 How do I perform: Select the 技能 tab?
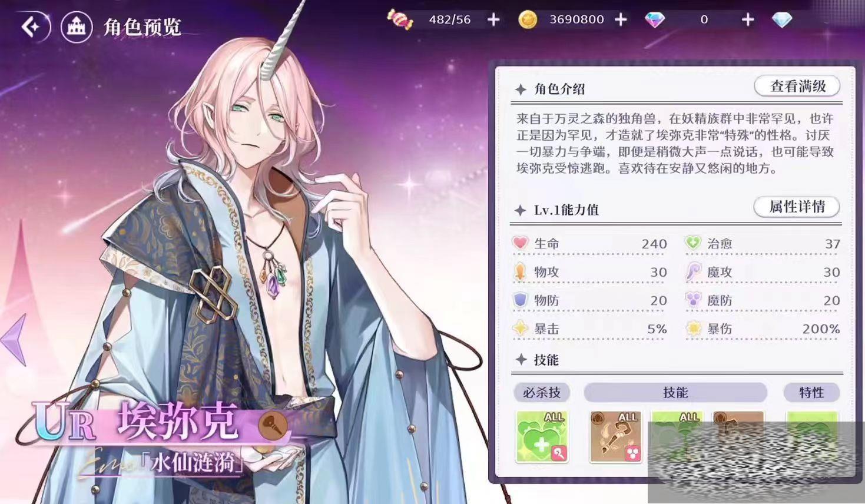click(x=675, y=392)
